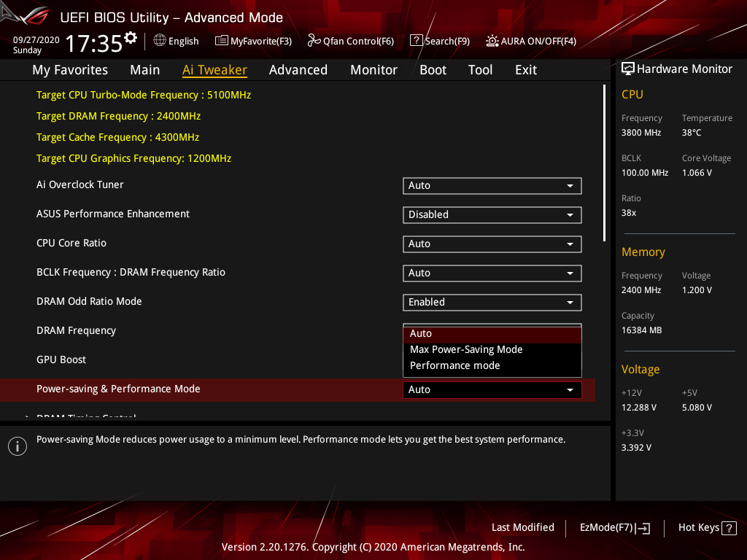This screenshot has width=747, height=560.
Task: Click Target DRAM Frequency : 2400MHz text
Action: point(119,116)
